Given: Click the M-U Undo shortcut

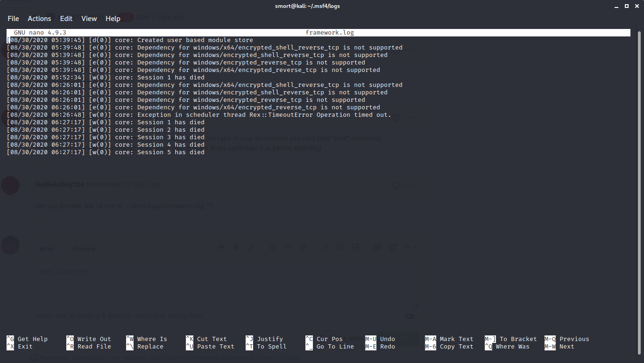Looking at the screenshot, I should click(x=380, y=339).
